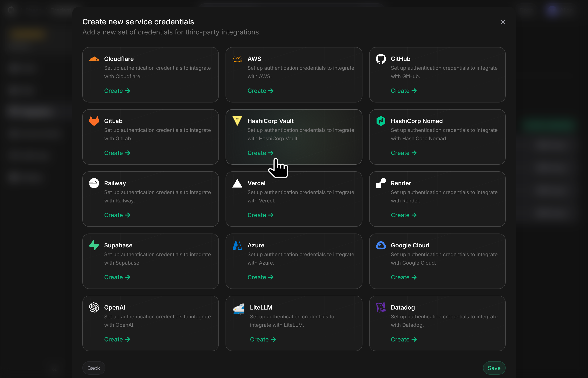Create Cloudflare credentials
The width and height of the screenshot is (588, 378).
point(117,91)
